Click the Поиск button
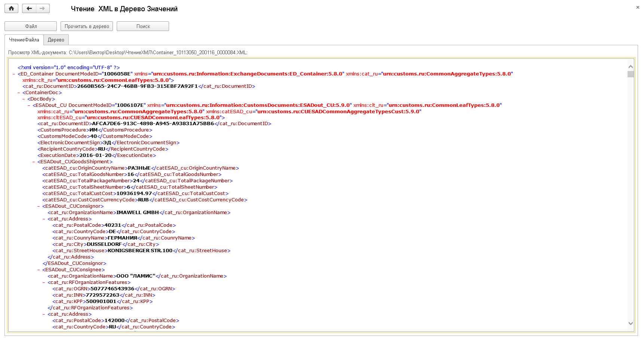The image size is (644, 340). coord(143,26)
